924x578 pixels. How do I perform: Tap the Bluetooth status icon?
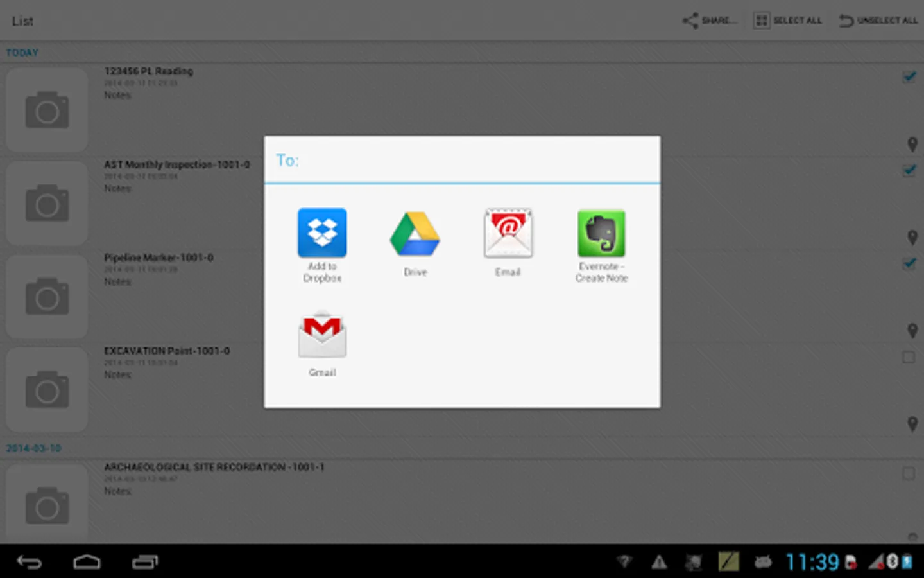(893, 562)
